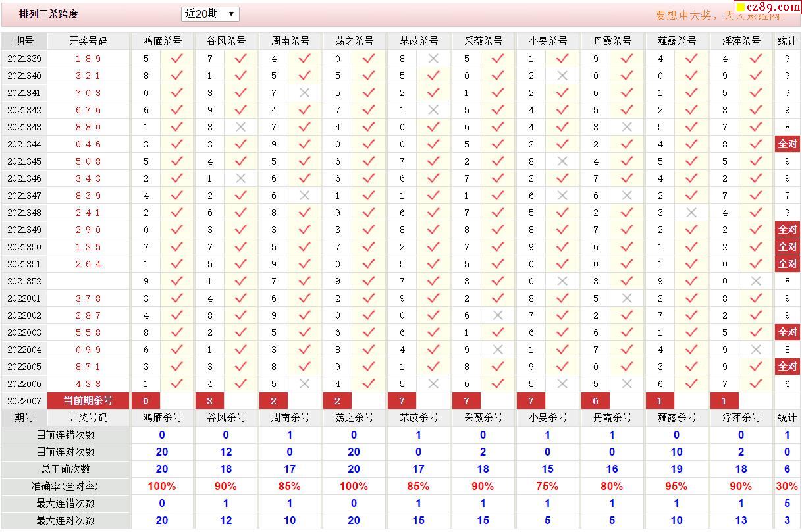Image resolution: width=802 pixels, height=532 pixels.
Task: Click the 鸿雁 current kill number 0
Action: pyautogui.click(x=146, y=400)
